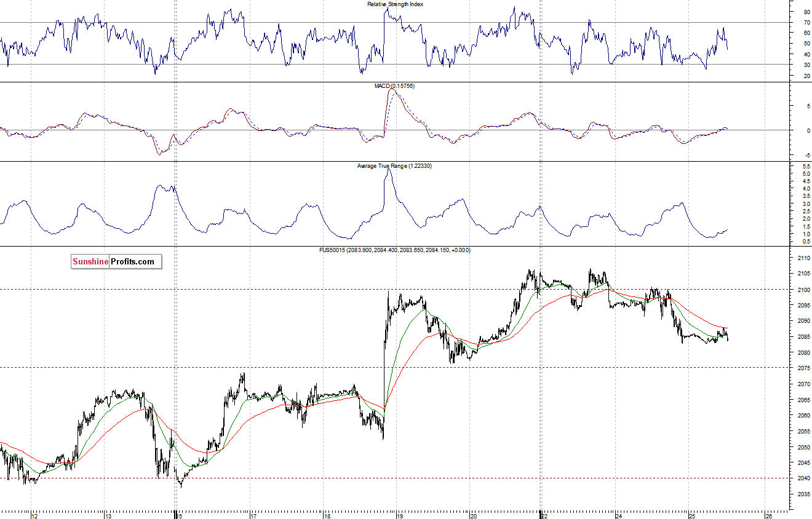Click the 20 value on RSI scale
Screen dimensions: 812x519
pyautogui.click(x=806, y=76)
